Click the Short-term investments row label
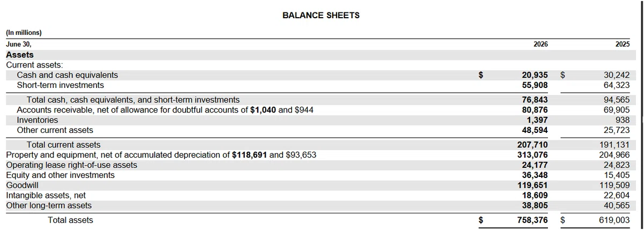644x230 pixels. click(61, 85)
